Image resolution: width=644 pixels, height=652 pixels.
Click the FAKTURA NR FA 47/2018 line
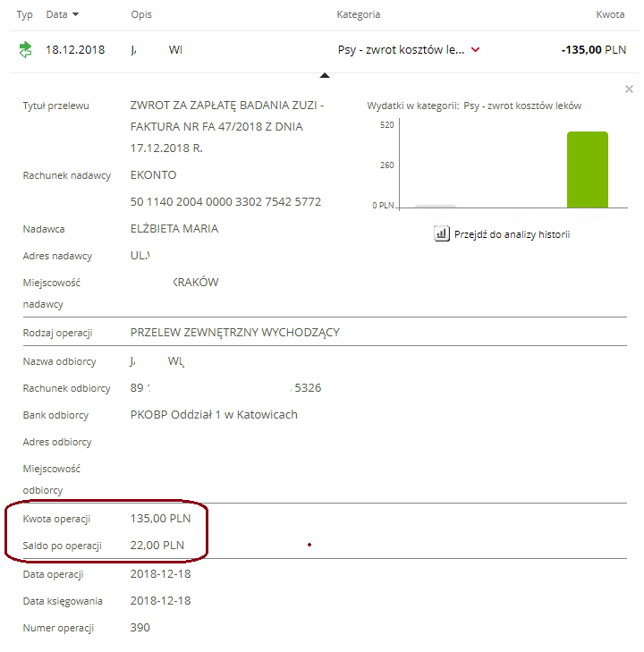pyautogui.click(x=216, y=127)
